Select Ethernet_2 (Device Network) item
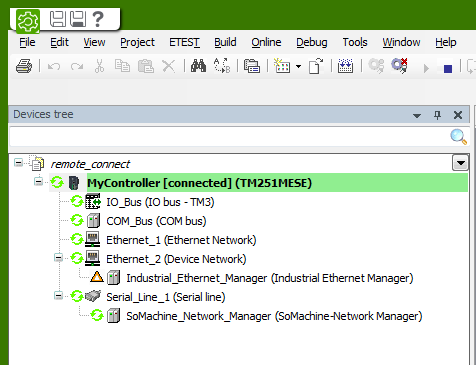Screen dimensions: 476x365 point(176,259)
